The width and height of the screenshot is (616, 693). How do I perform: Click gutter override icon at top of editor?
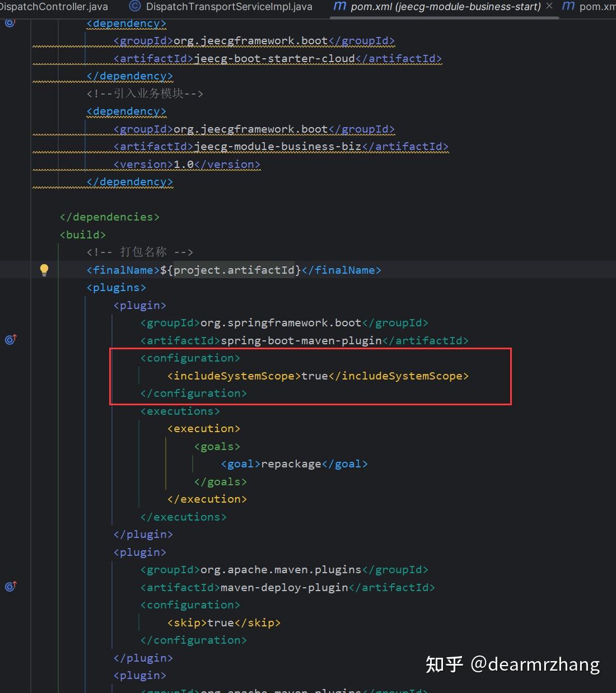point(8,22)
